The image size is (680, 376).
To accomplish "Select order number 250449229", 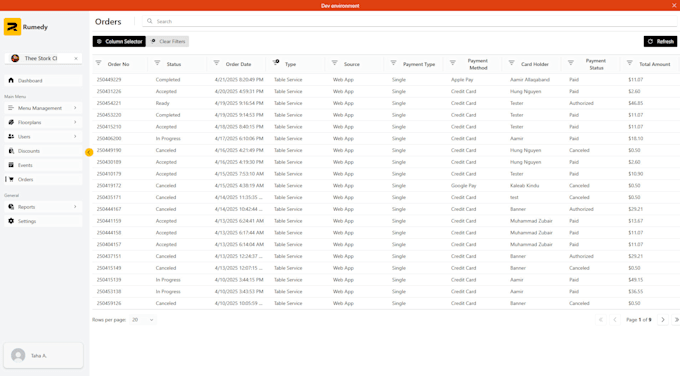I will tap(109, 80).
